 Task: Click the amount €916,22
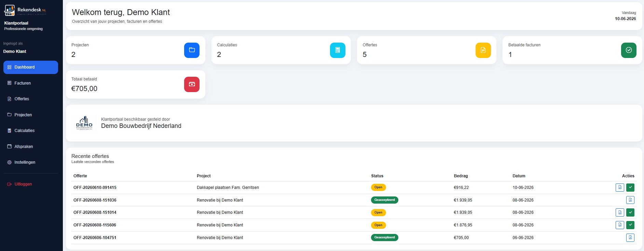[x=461, y=188]
